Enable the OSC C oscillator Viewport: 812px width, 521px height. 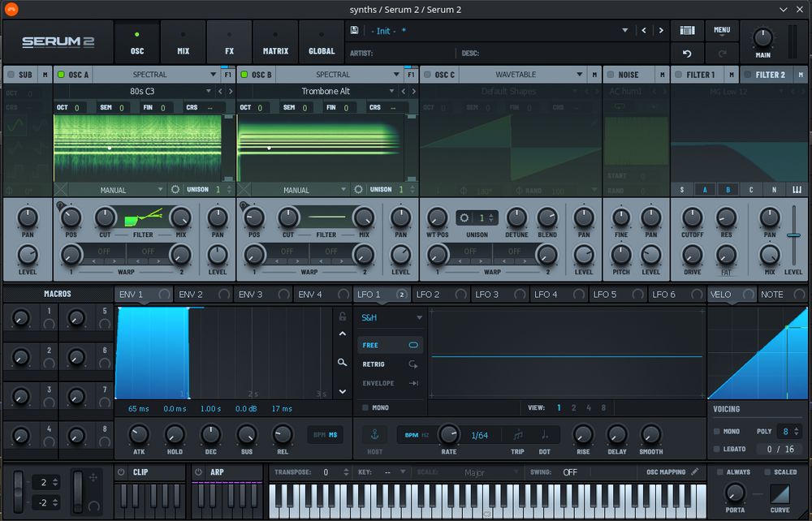(427, 75)
